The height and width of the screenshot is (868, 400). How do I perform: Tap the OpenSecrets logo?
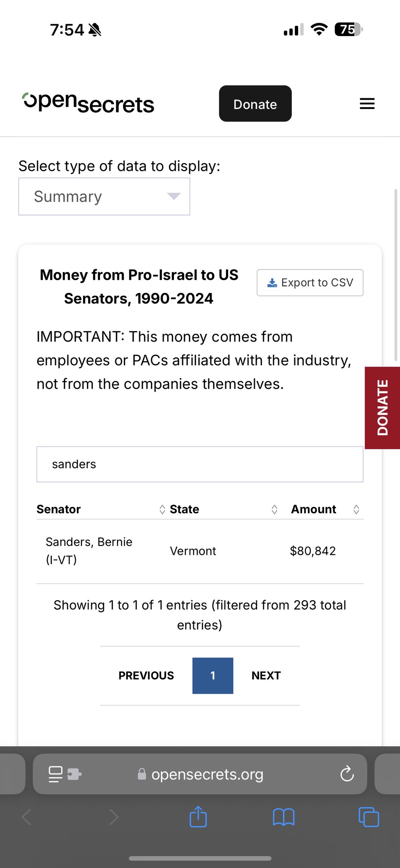tap(88, 103)
